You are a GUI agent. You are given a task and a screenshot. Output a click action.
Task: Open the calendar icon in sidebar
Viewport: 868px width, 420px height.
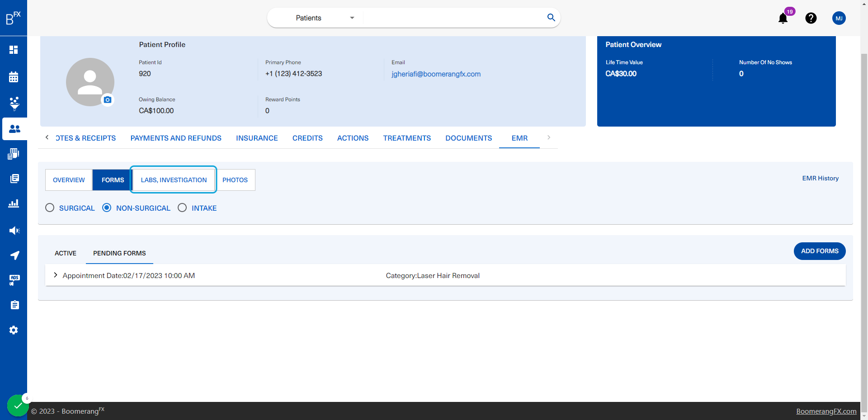click(14, 77)
